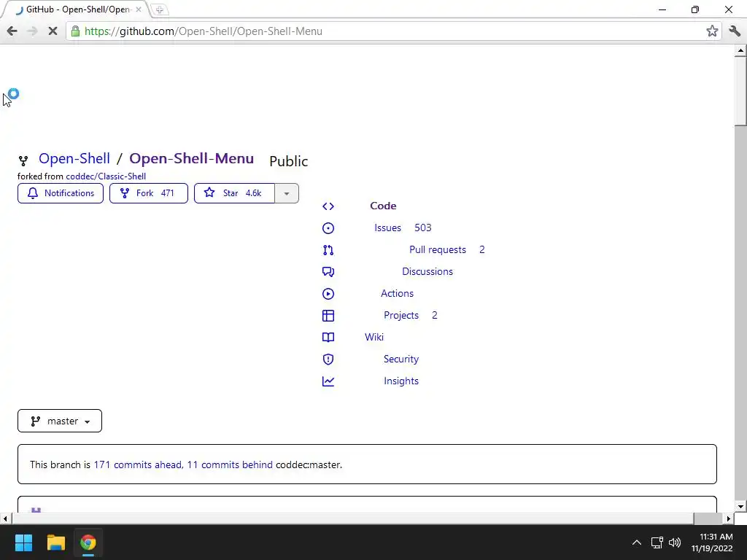The height and width of the screenshot is (560, 747).
Task: Open the Security tab
Action: pos(401,359)
